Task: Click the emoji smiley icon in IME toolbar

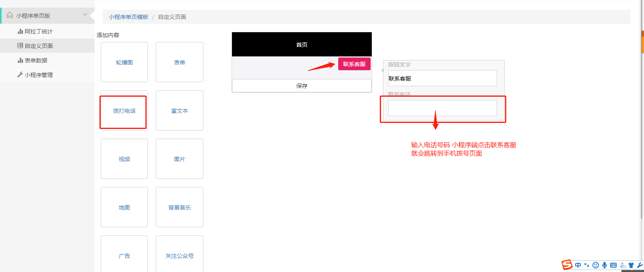Action: 596,265
